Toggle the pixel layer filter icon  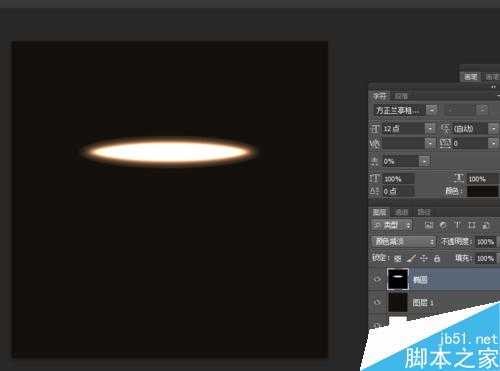pos(429,226)
